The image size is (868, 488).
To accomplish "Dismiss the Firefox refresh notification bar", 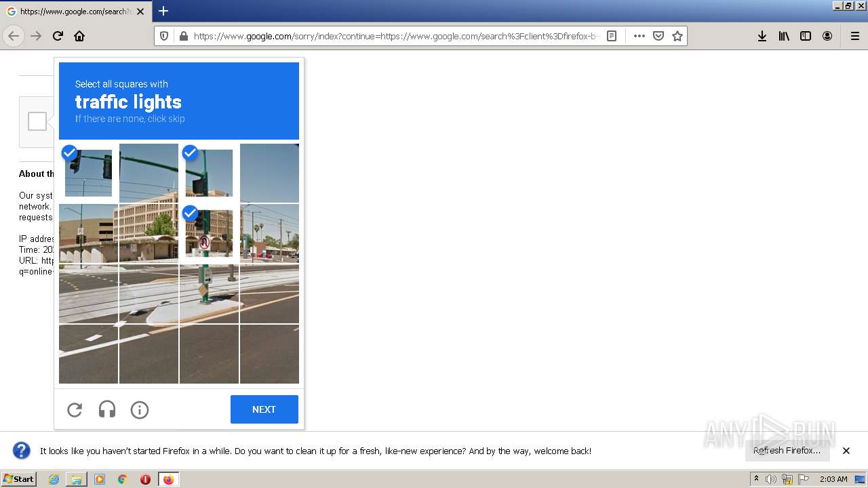I will [846, 451].
